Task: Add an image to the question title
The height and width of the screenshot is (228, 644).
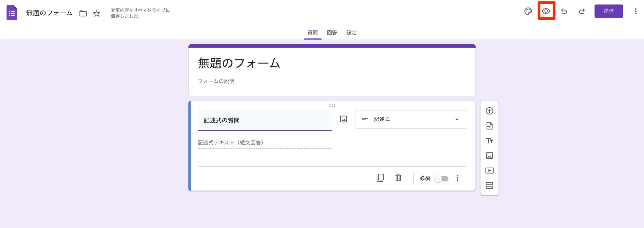Action: (343, 119)
